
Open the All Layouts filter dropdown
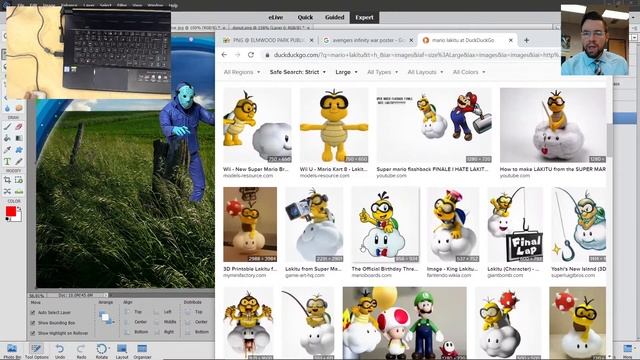click(425, 72)
